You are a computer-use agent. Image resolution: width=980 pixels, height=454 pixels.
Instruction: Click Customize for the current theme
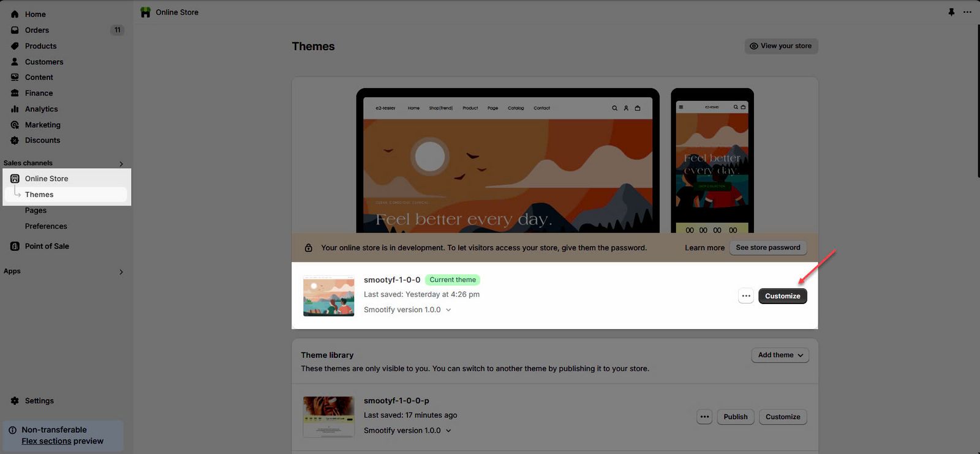[x=782, y=296]
